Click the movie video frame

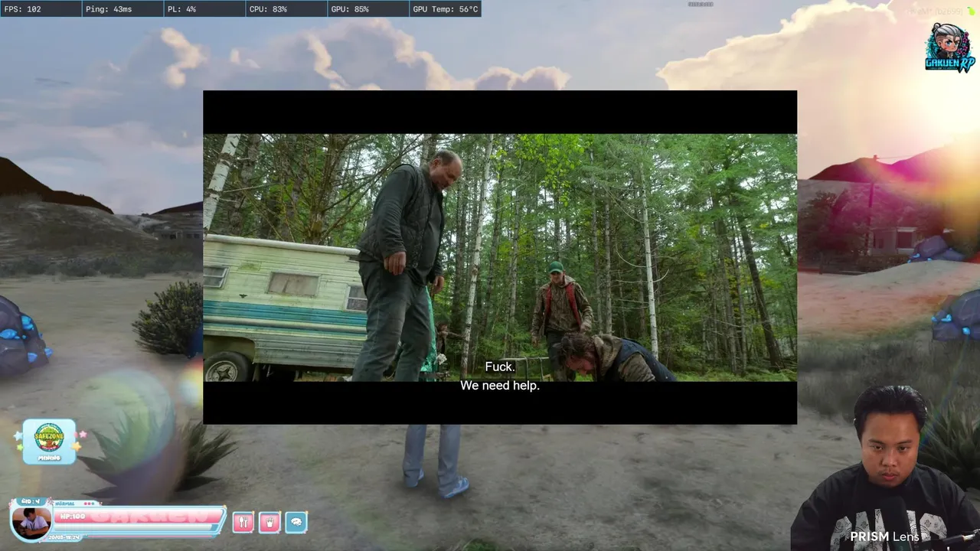pyautogui.click(x=500, y=257)
